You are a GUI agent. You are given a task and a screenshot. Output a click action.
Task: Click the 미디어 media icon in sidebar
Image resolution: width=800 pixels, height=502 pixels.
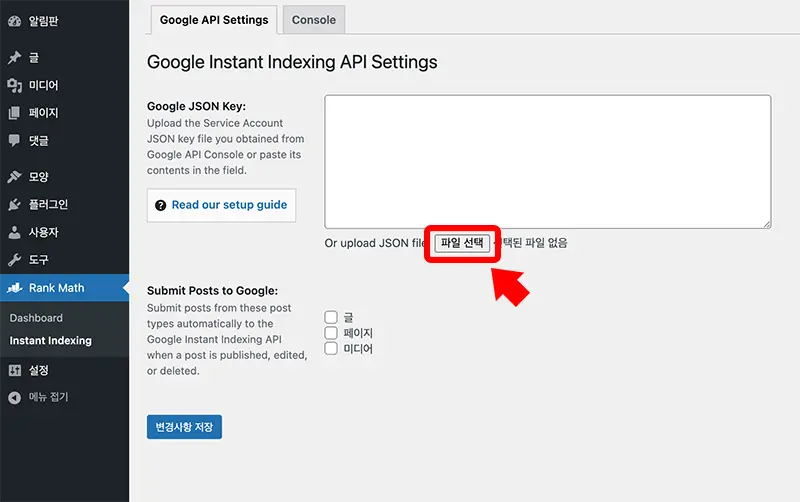point(14,85)
